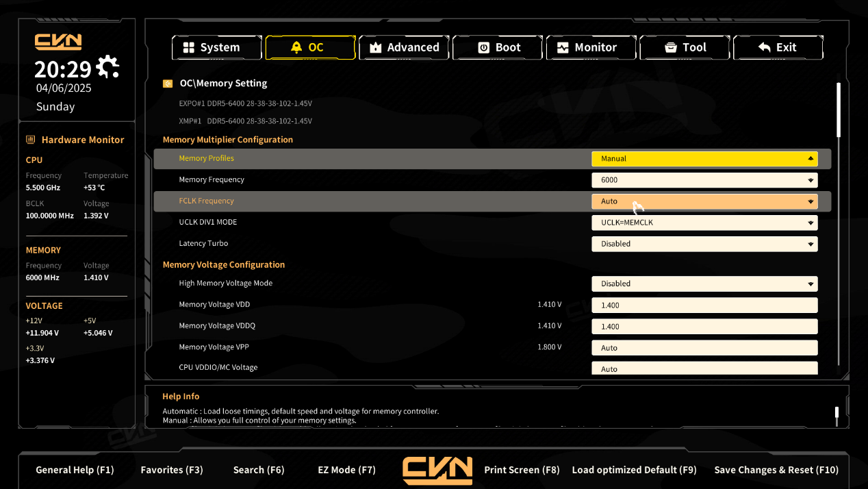The width and height of the screenshot is (868, 489).
Task: Click the OC\Memory Setting breadcrumb text
Action: 223,84
